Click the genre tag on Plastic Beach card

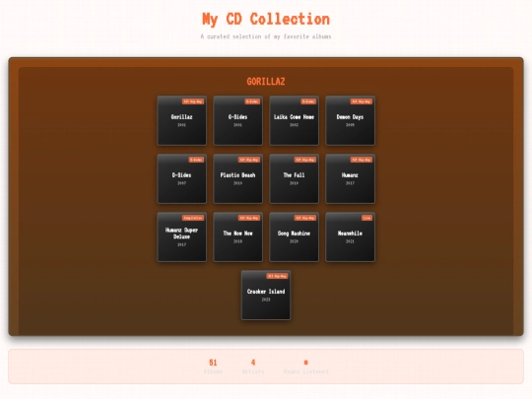tap(249, 160)
